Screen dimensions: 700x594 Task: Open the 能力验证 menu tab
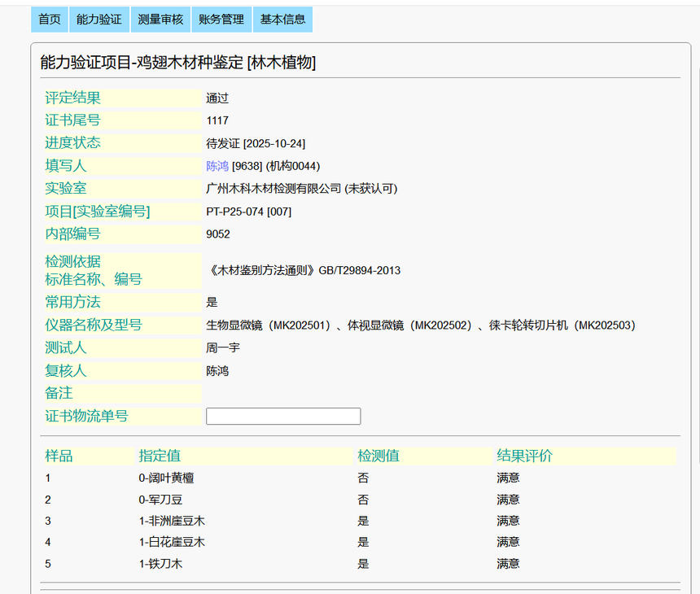pos(99,20)
